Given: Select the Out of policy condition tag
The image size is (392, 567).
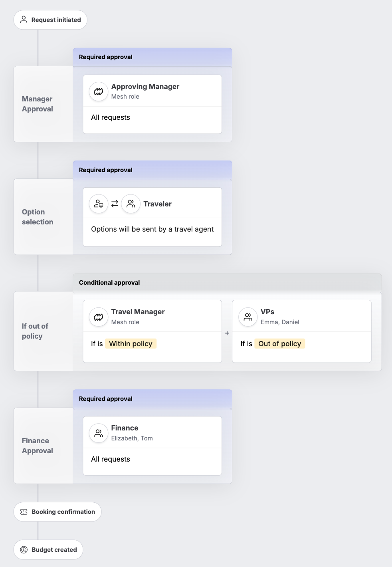Looking at the screenshot, I should click(280, 344).
